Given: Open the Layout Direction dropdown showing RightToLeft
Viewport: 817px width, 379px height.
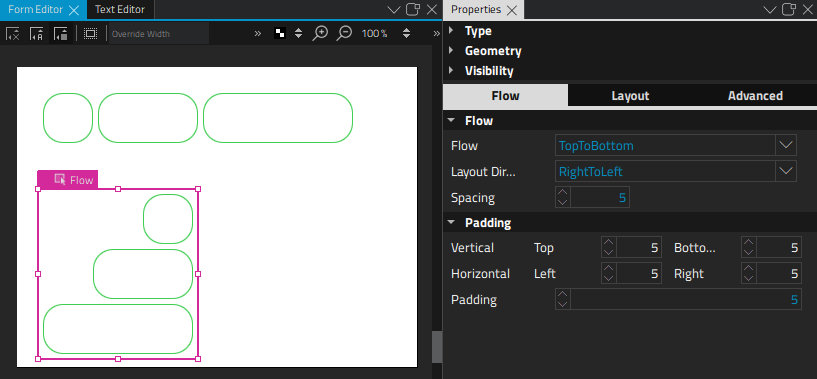Looking at the screenshot, I should click(x=786, y=171).
